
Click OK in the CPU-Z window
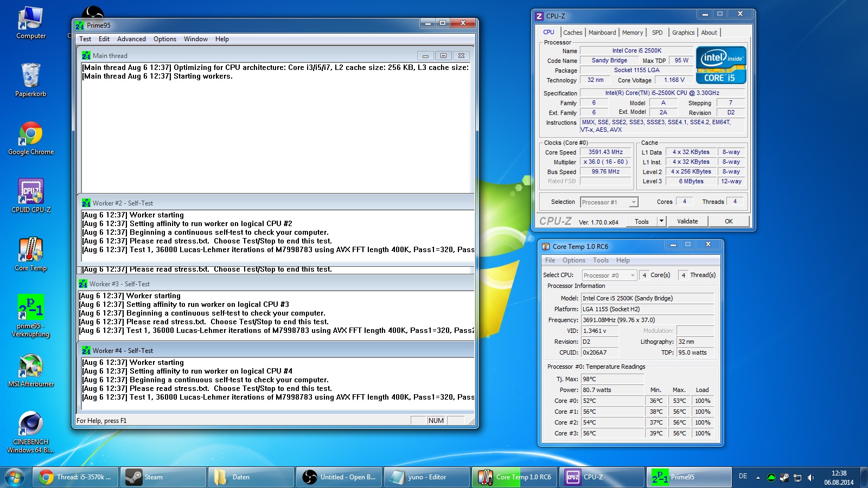pos(729,221)
